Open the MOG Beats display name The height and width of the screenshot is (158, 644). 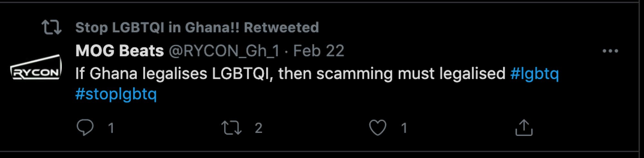pyautogui.click(x=119, y=51)
